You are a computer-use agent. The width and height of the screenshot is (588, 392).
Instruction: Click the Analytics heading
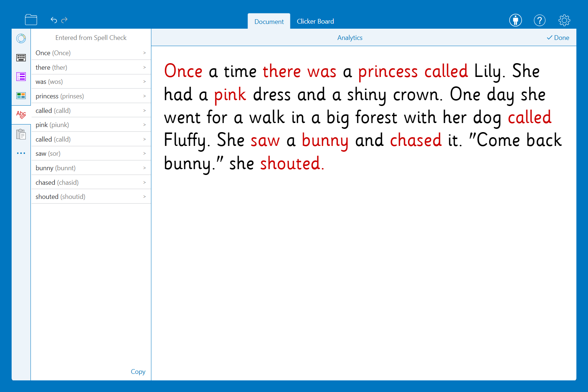350,38
